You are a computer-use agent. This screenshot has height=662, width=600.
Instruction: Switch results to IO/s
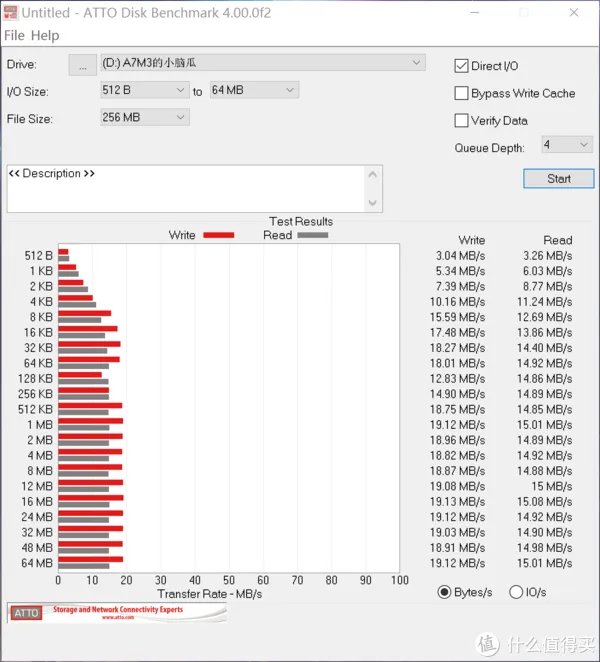click(x=516, y=592)
